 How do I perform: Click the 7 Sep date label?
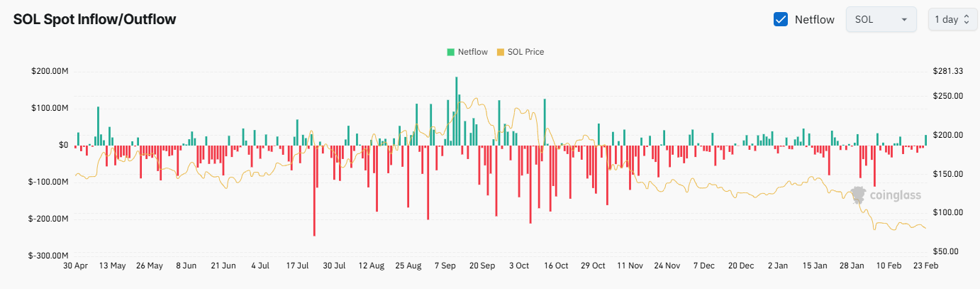point(445,266)
